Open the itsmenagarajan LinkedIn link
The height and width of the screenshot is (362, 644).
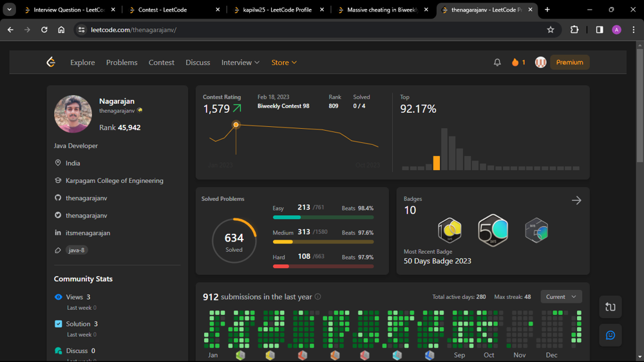tap(88, 233)
